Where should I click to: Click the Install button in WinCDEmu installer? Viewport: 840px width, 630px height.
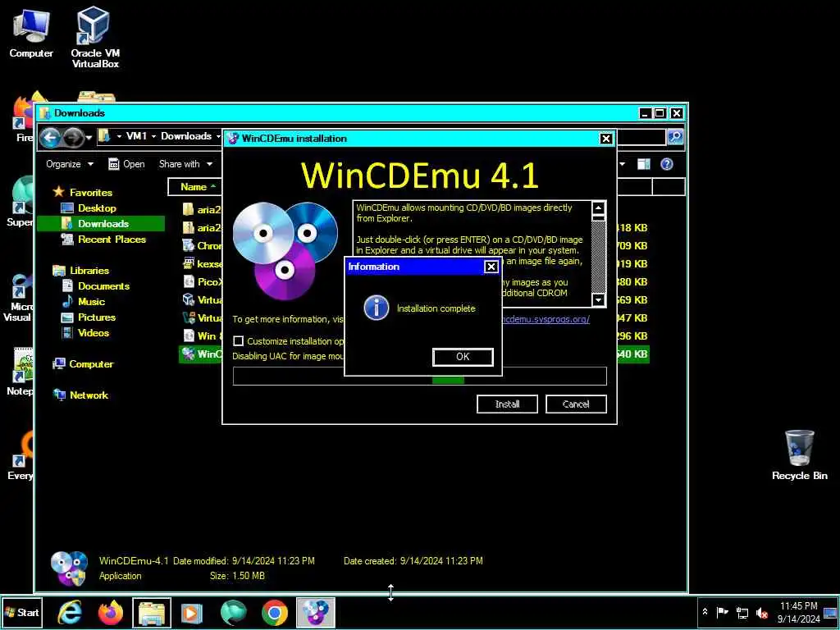[x=507, y=404]
